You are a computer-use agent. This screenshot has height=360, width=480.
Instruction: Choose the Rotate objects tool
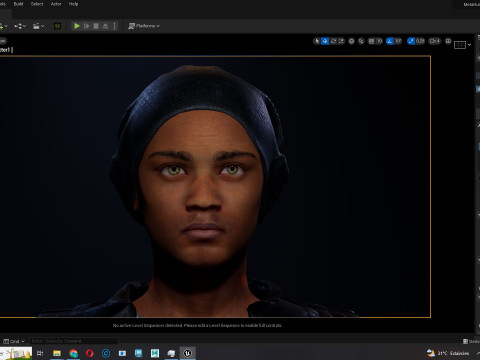click(x=333, y=41)
